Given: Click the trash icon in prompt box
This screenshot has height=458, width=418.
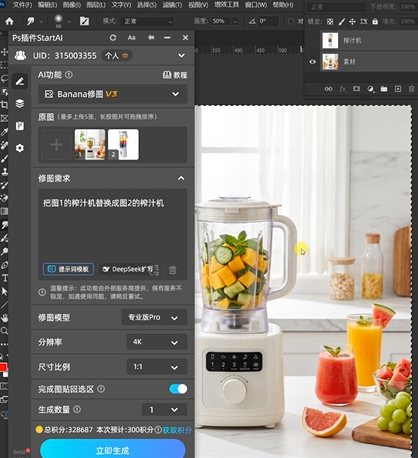Looking at the screenshot, I should (172, 270).
